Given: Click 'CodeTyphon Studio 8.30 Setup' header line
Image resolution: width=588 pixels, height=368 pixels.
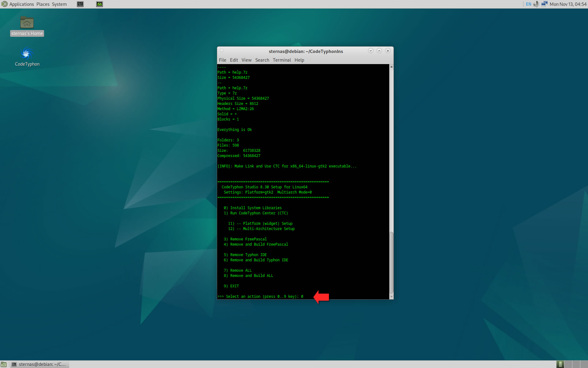Looking at the screenshot, I should click(x=265, y=187).
